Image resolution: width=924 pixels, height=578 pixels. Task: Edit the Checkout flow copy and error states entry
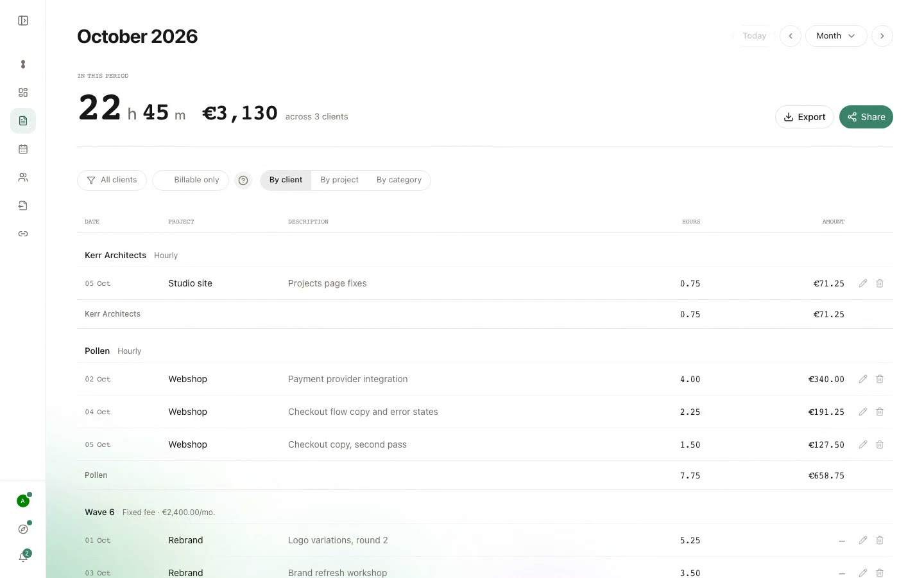[863, 412]
